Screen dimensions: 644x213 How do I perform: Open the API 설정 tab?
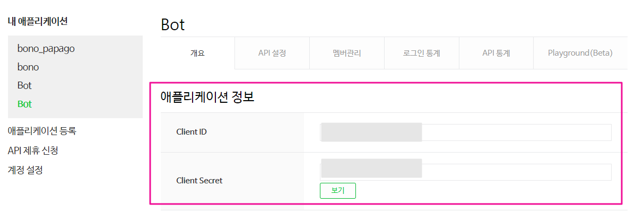click(x=272, y=53)
